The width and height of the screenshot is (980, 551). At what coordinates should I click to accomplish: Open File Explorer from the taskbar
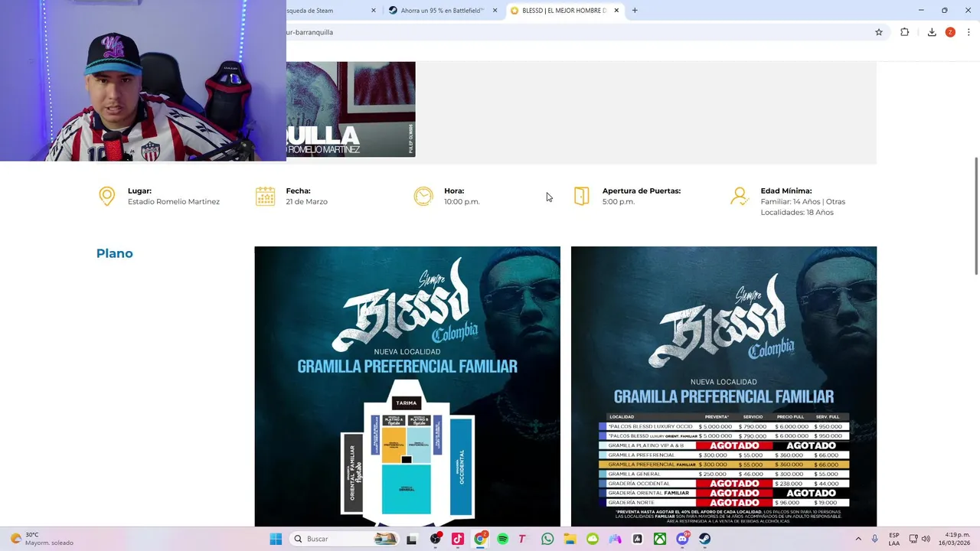(x=570, y=539)
